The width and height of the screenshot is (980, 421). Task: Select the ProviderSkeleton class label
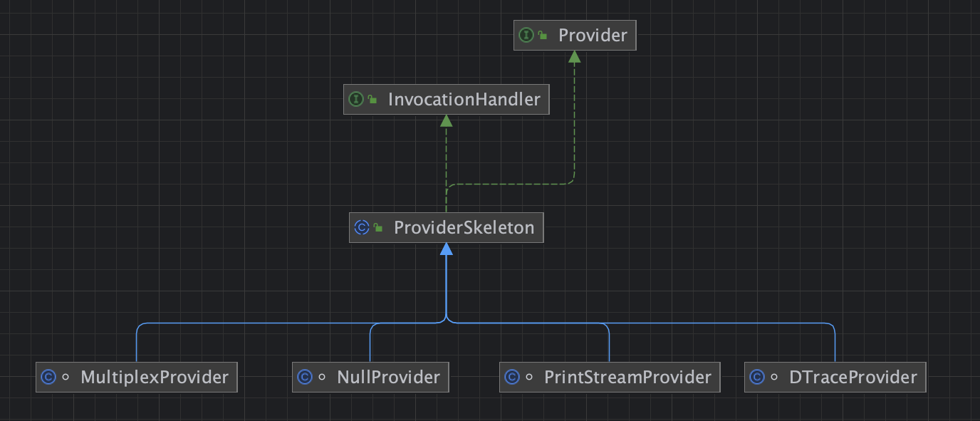(464, 227)
